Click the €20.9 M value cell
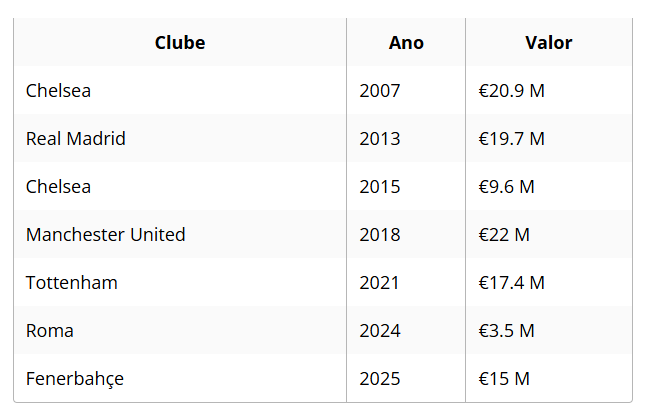This screenshot has width=658, height=417. click(x=512, y=91)
